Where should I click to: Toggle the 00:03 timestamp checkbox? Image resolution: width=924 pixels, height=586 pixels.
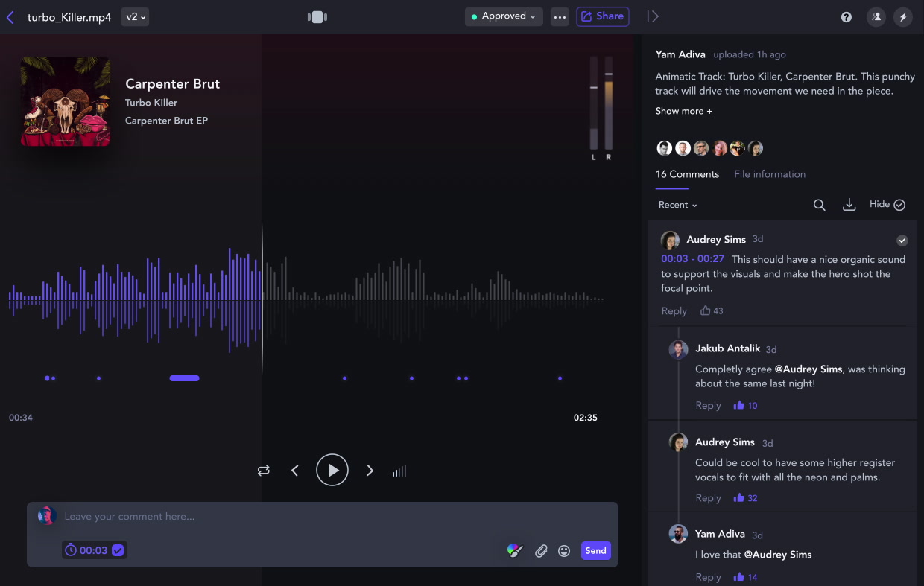click(118, 550)
